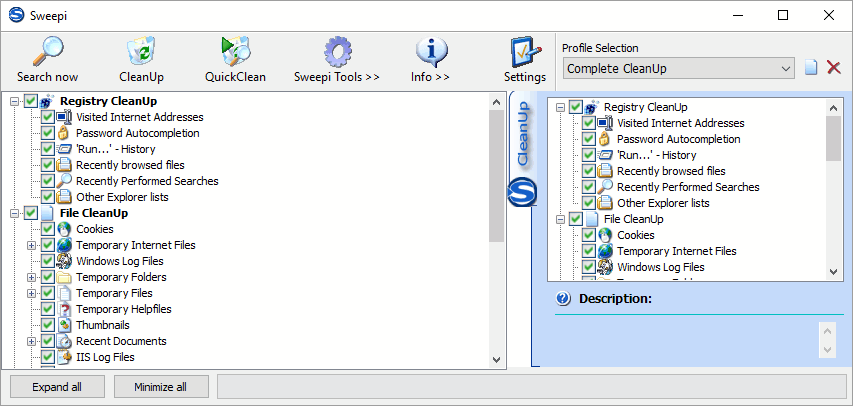Uncheck Registry CleanUp in the left tree

click(x=30, y=101)
